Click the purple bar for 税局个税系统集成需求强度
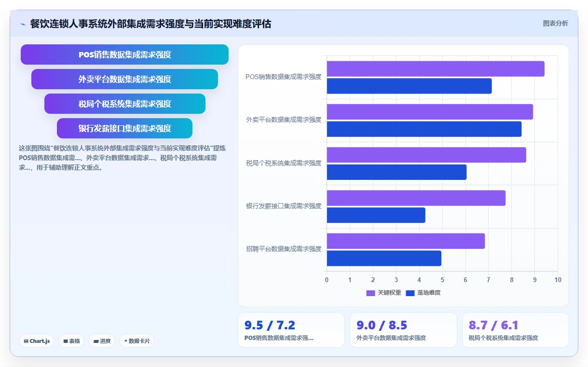 pos(426,155)
